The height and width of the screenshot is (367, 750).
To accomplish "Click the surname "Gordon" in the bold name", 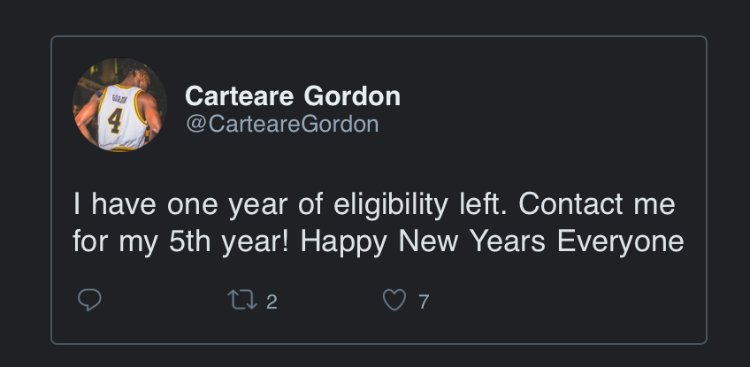I will point(352,96).
